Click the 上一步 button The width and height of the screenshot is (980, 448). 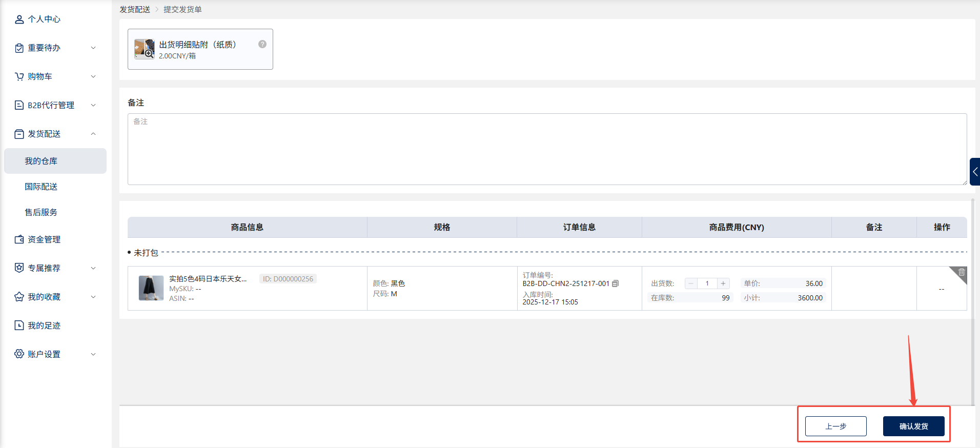coord(836,426)
